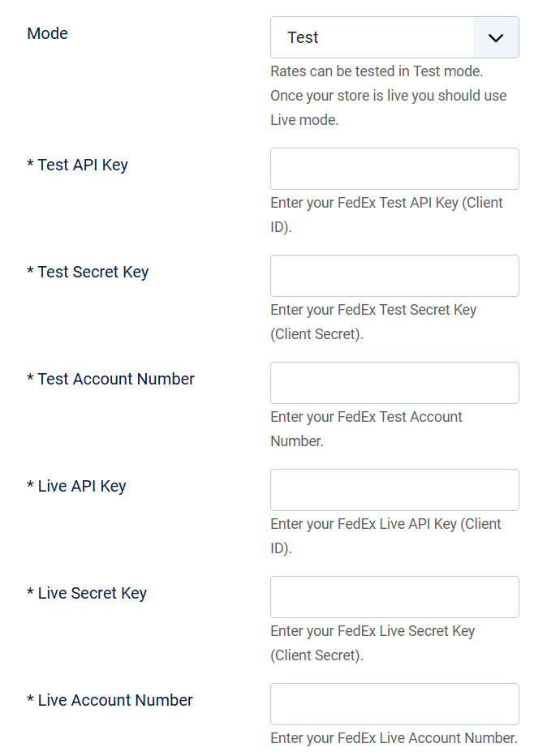Click the "* Live Account Number" label
This screenshot has width=547, height=756.
pos(110,701)
